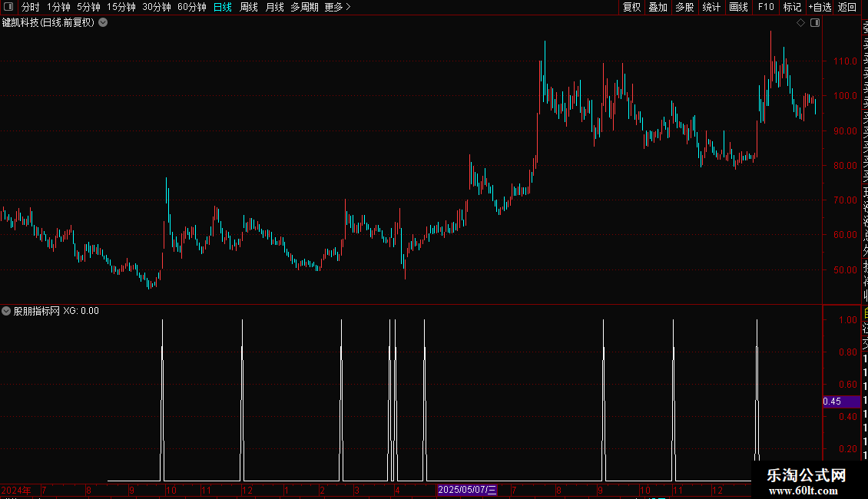Open the 多周期 multi-period view
868x499 pixels.
[x=304, y=7]
